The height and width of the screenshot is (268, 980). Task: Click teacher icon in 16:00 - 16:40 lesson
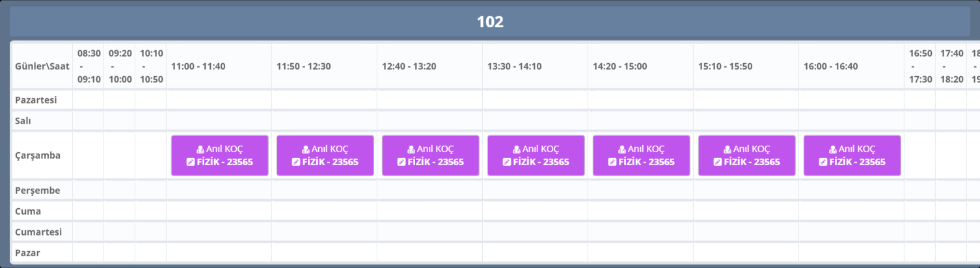tap(834, 150)
